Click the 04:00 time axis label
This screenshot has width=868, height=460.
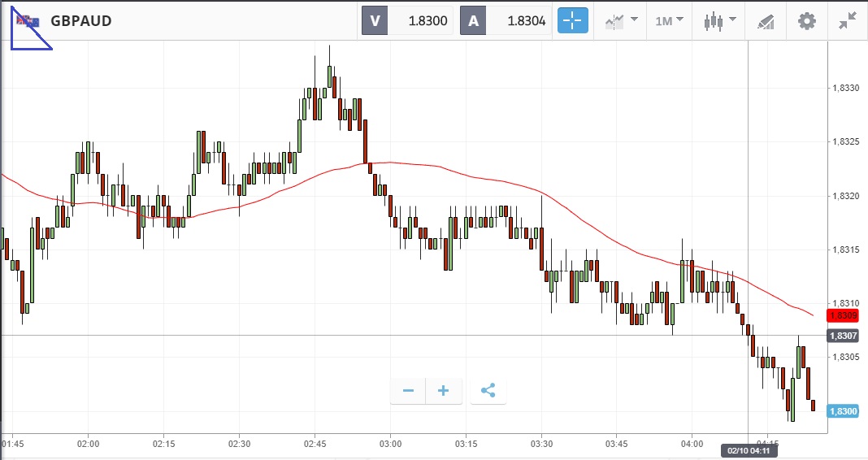[x=692, y=444]
